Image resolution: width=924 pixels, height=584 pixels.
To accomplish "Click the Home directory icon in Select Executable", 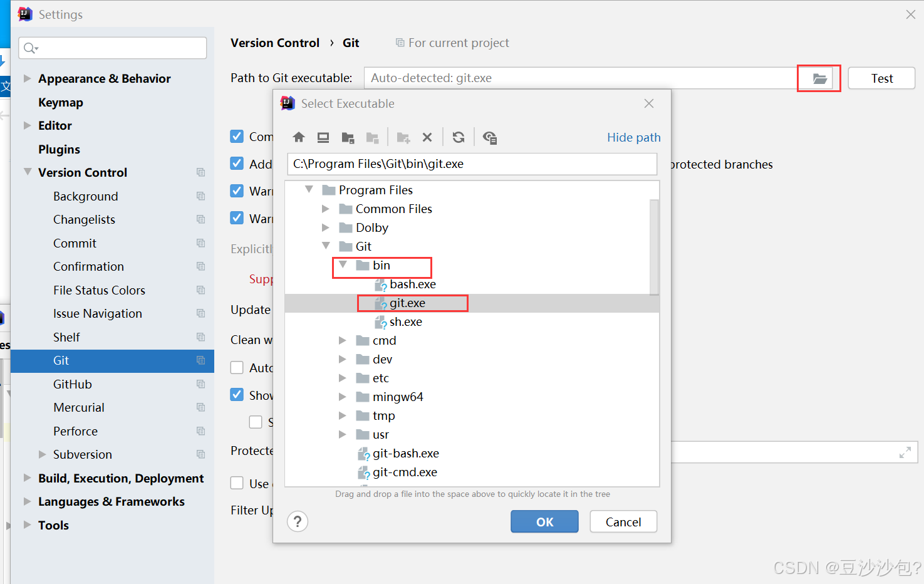I will (x=299, y=137).
